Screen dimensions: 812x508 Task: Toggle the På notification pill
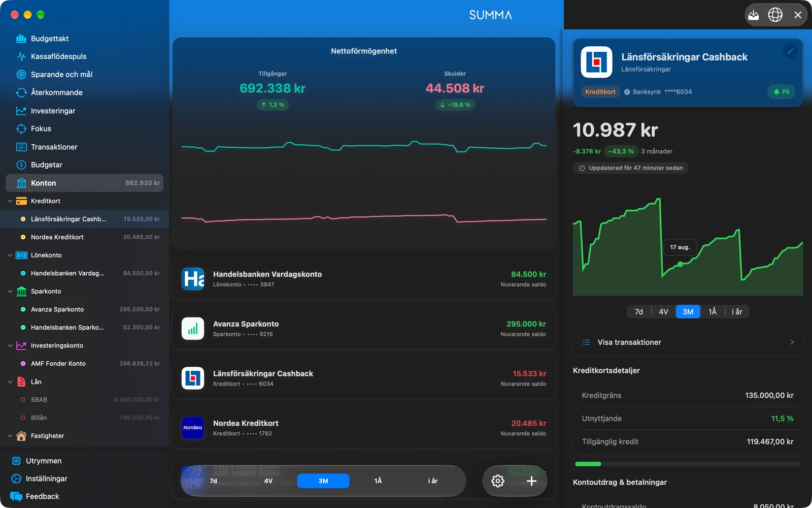pos(781,92)
